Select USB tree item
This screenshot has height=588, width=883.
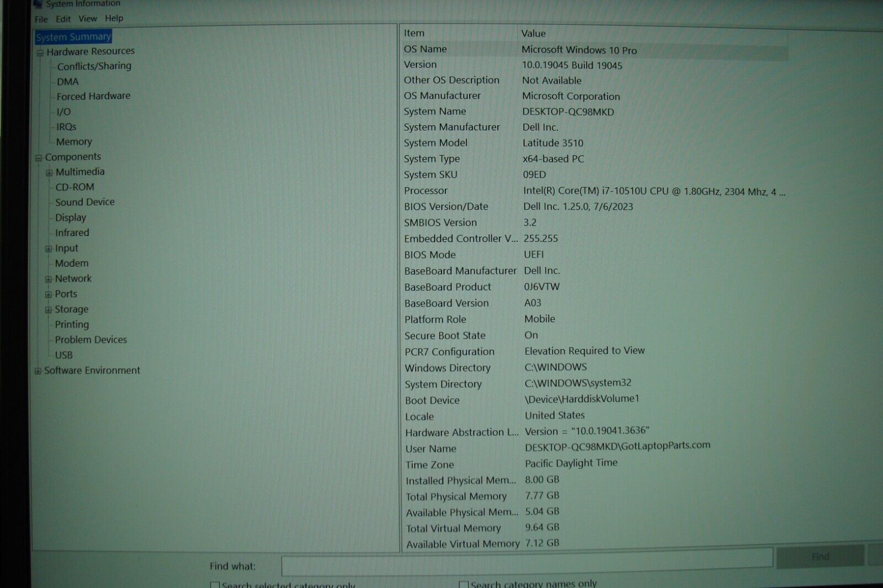click(x=63, y=355)
